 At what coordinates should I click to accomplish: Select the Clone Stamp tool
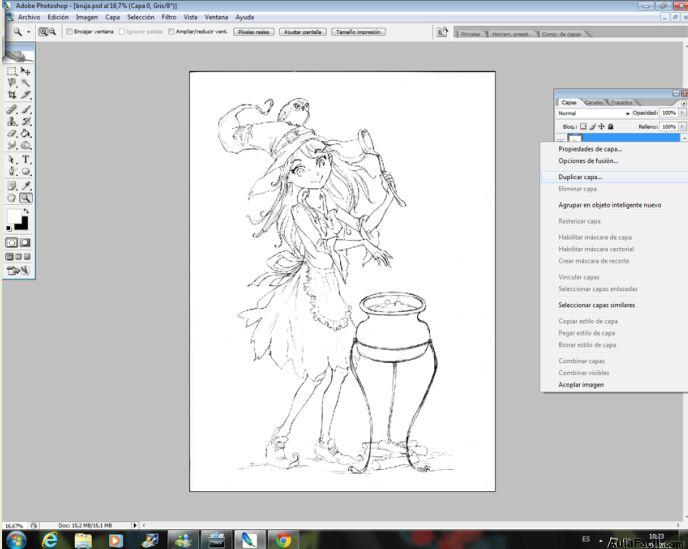pos(12,121)
